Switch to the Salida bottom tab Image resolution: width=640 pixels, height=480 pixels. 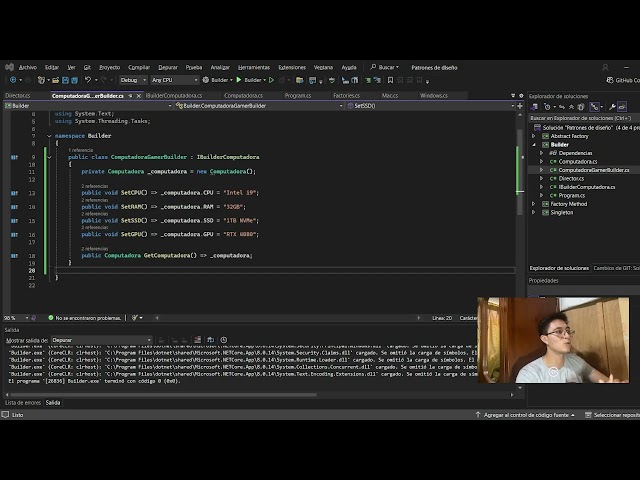53,403
